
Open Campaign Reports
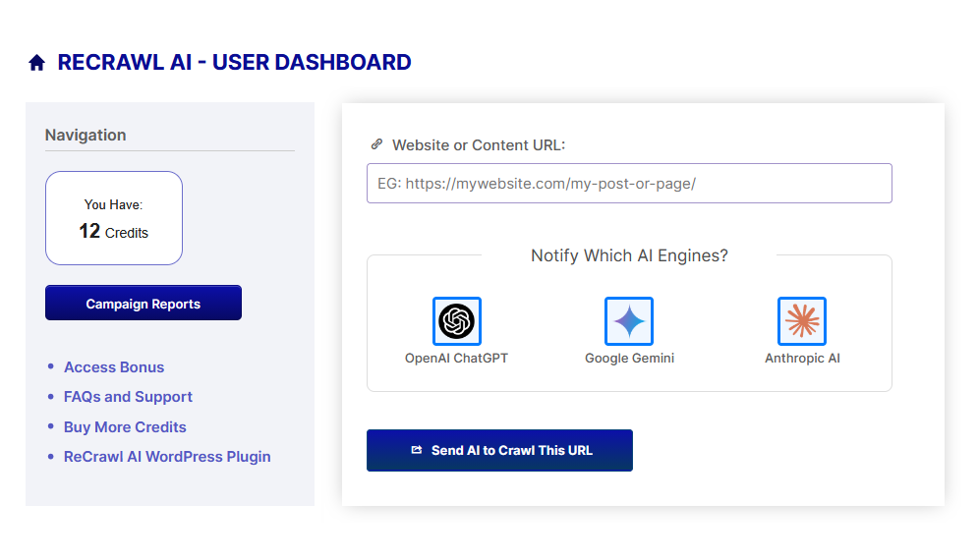pos(144,304)
